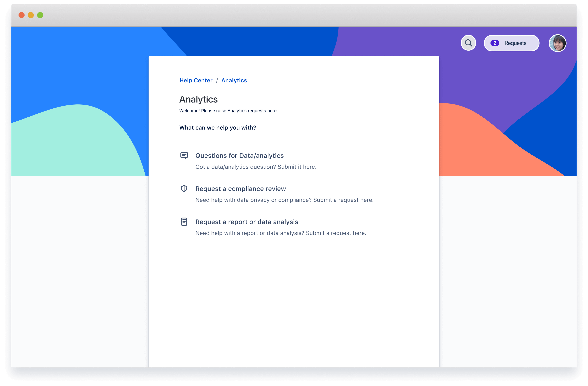This screenshot has height=386, width=588.
Task: Click the Help Center breadcrumb link
Action: (196, 80)
